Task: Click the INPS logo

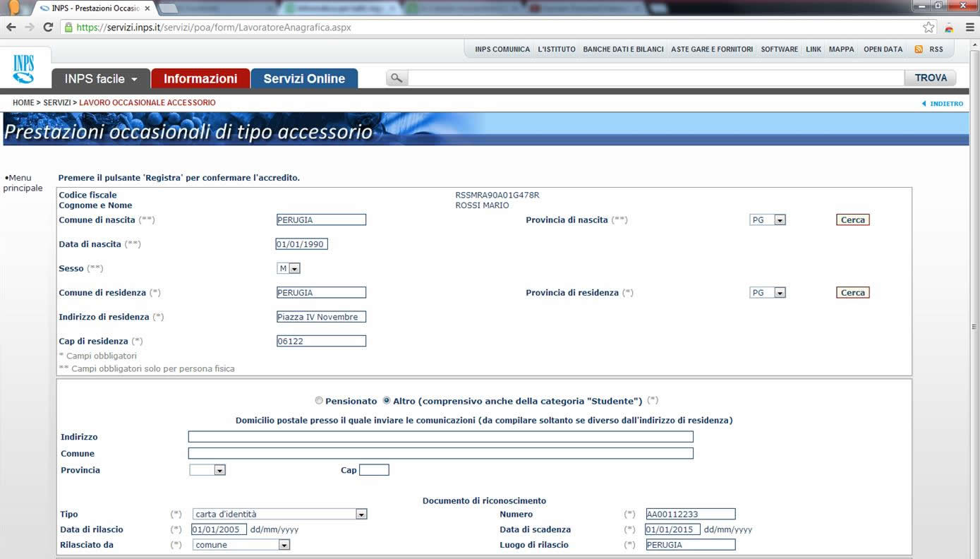Action: coord(23,68)
